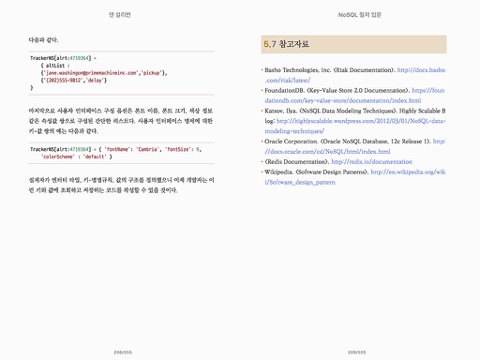Click the 'fontSize' code key
The height and width of the screenshot is (360, 480).
[x=178, y=149]
